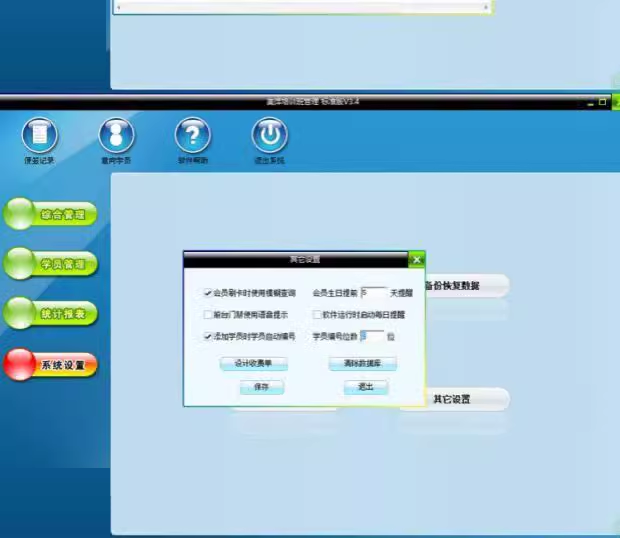620x538 pixels.
Task: Enable 前台门禁使用语音提示 checkbox
Action: [x=208, y=315]
